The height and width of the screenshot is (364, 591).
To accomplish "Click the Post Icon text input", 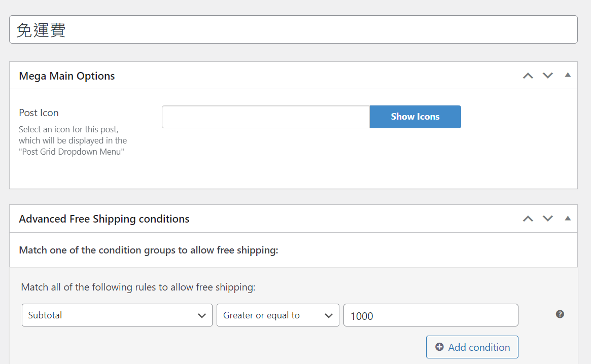I will pyautogui.click(x=265, y=117).
